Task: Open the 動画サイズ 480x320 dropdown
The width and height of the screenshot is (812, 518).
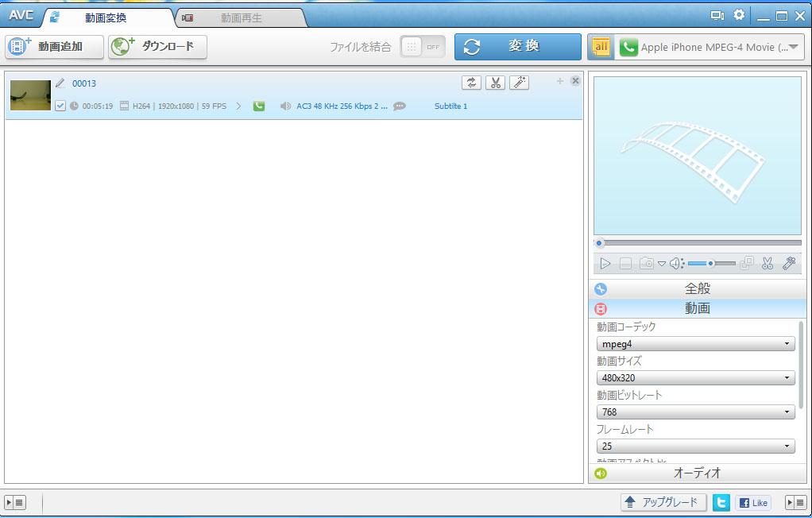Action: click(x=695, y=377)
